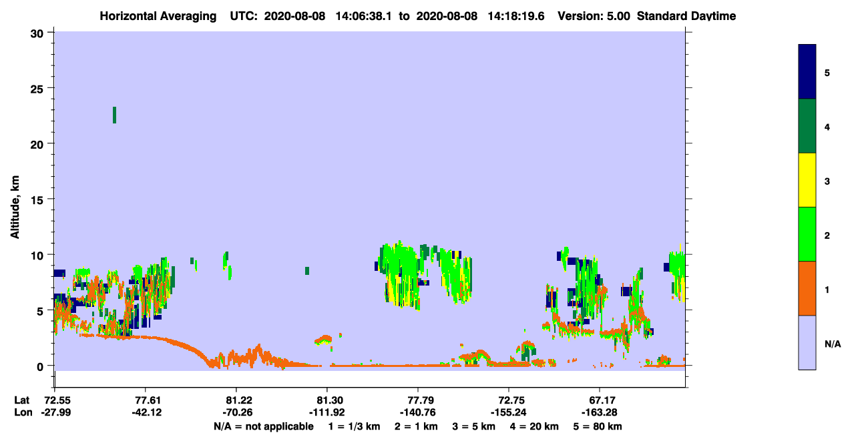The width and height of the screenshot is (868, 445).
Task: Click legend text '2 = 1 km'
Action: [417, 426]
